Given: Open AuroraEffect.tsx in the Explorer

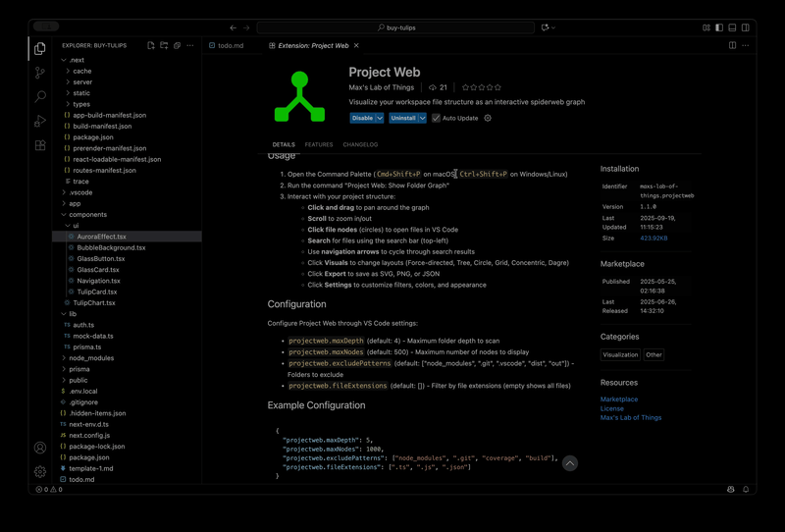Looking at the screenshot, I should coord(128,237).
